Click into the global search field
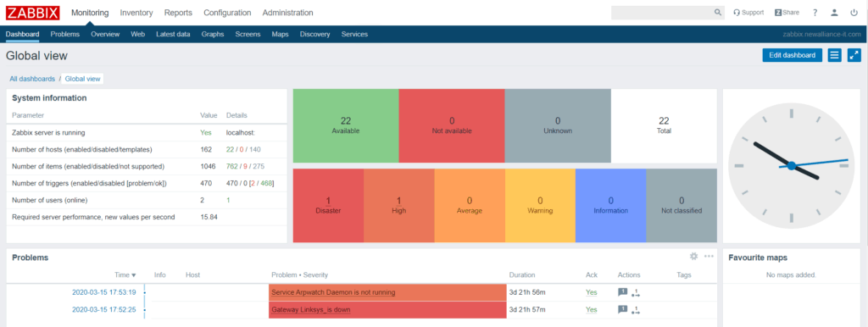 [x=661, y=13]
